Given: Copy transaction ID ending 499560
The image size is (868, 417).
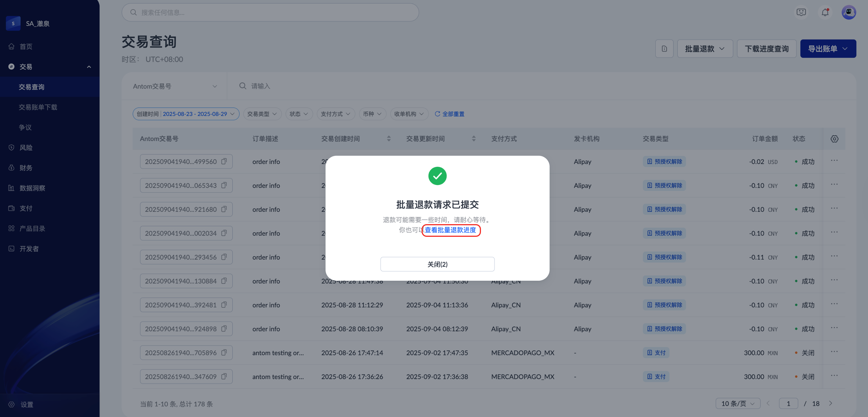Looking at the screenshot, I should point(224,162).
